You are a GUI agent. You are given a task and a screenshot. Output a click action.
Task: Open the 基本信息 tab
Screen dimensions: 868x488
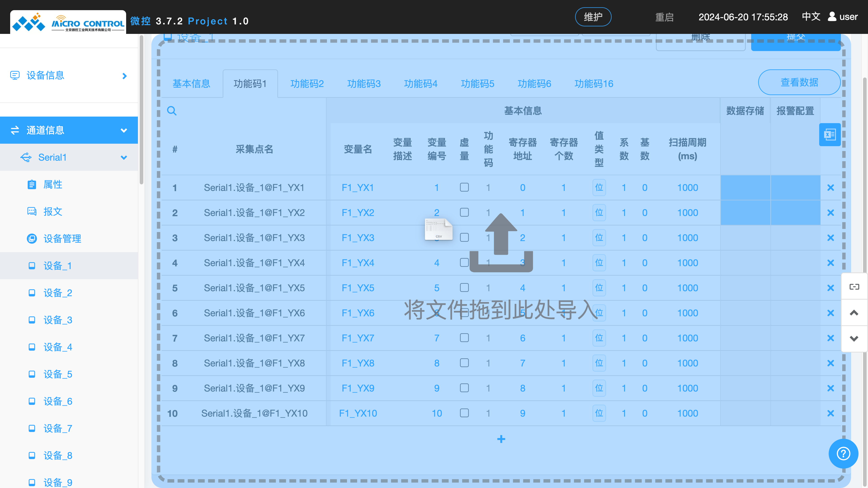pos(191,84)
